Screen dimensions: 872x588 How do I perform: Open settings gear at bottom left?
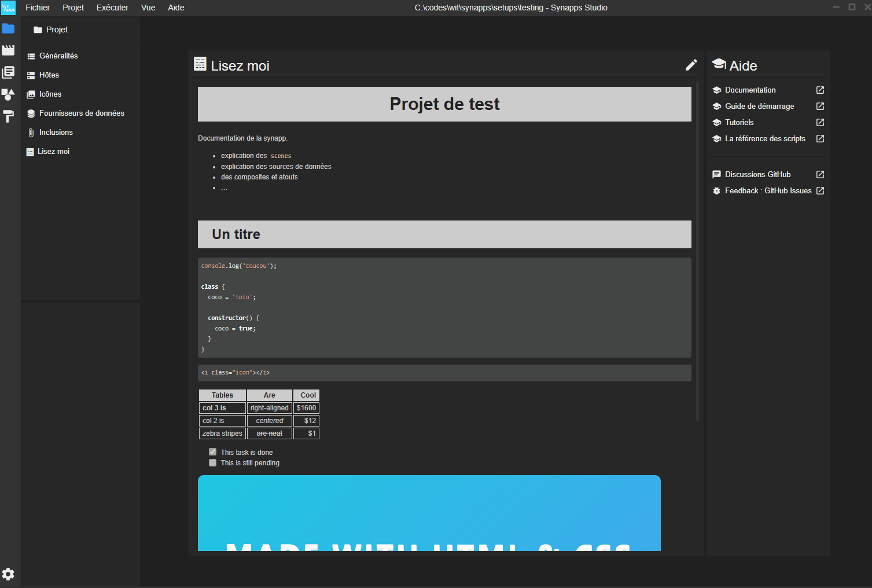8,574
